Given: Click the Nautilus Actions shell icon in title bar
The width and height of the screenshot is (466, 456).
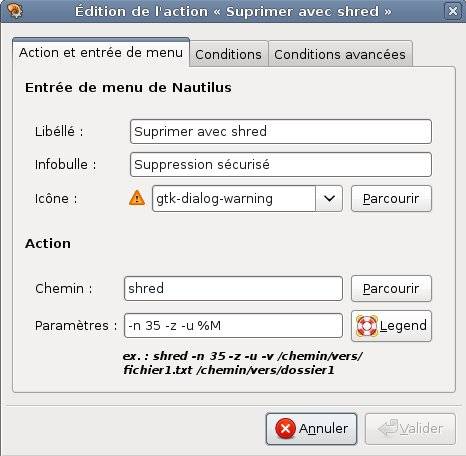Looking at the screenshot, I should (x=14, y=11).
